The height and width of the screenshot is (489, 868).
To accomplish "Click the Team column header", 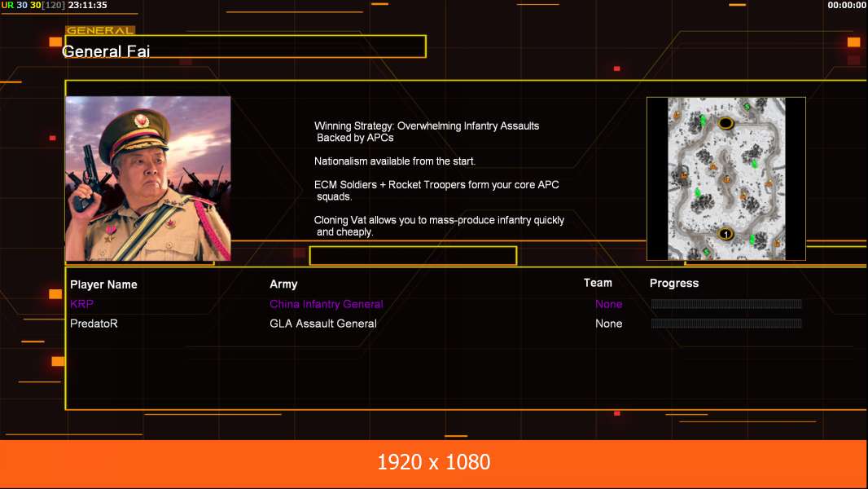I will point(598,283).
